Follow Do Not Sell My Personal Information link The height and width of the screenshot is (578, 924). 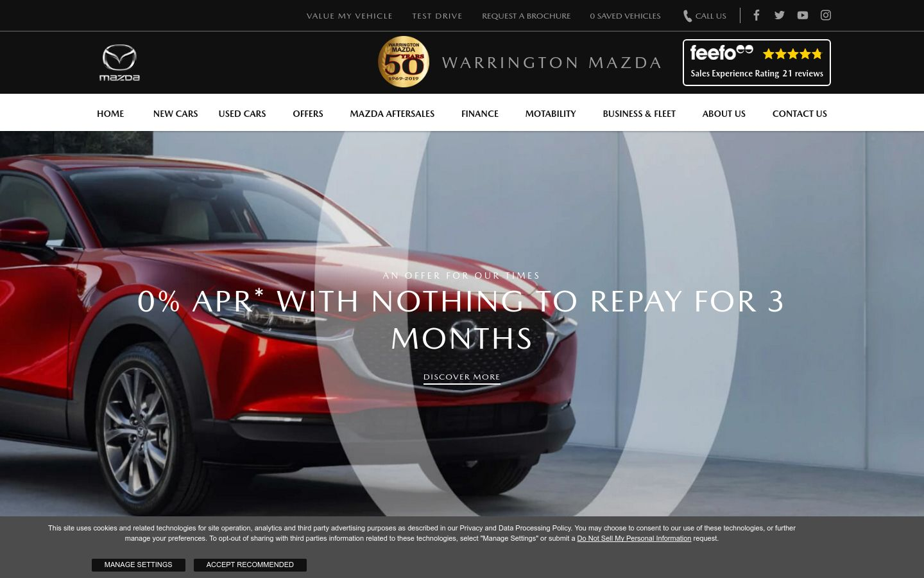coord(634,538)
